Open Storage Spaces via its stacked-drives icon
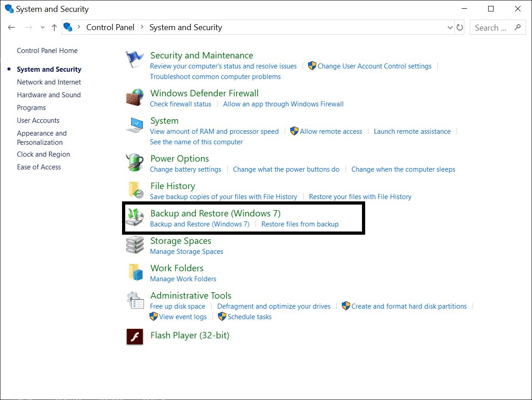The width and height of the screenshot is (532, 400). click(134, 245)
